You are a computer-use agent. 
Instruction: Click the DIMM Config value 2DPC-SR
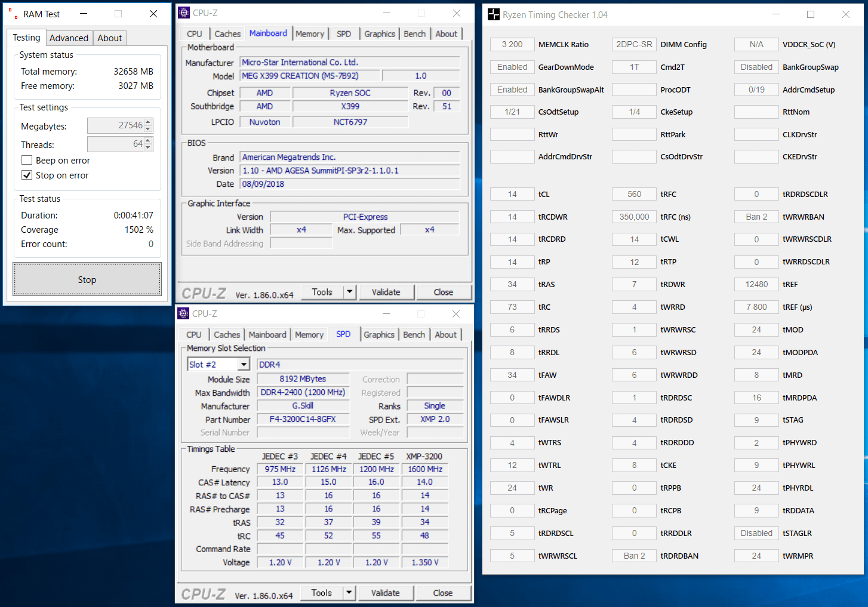pos(634,44)
